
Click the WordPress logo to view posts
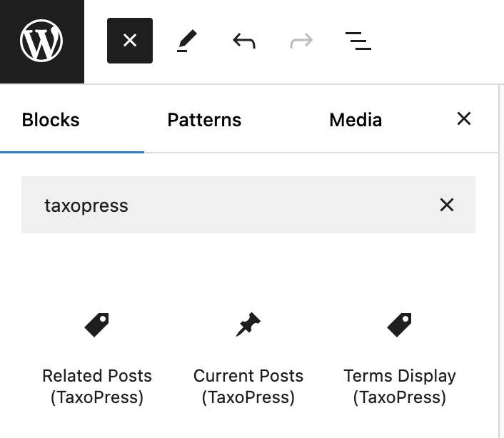point(42,41)
